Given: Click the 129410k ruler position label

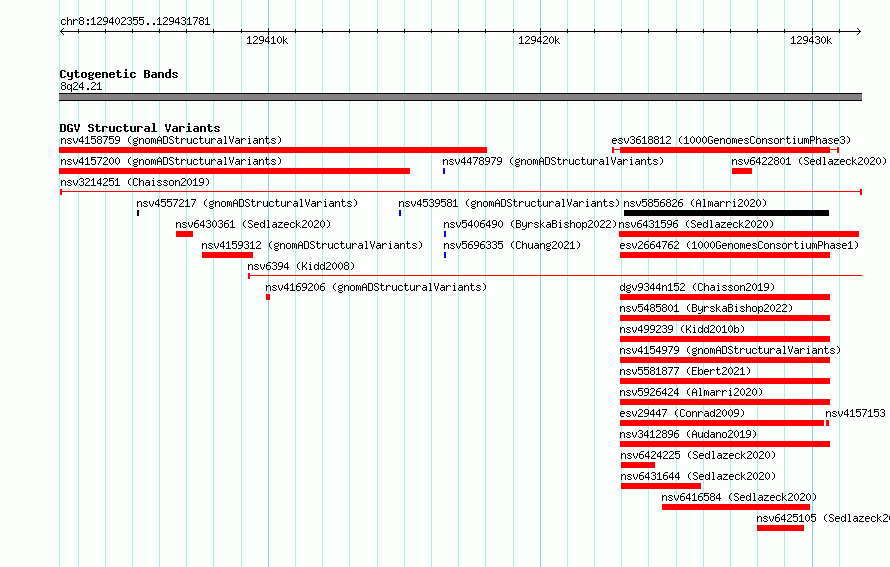Looking at the screenshot, I should click(x=267, y=40).
